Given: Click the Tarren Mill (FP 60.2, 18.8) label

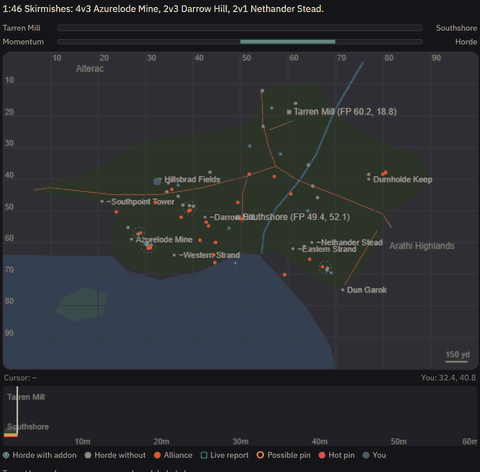Looking at the screenshot, I should tap(345, 112).
